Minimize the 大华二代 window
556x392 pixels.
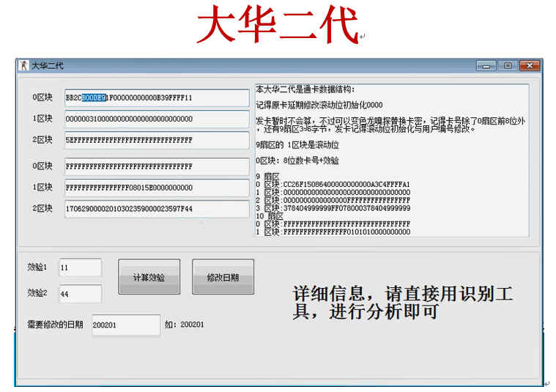pos(486,66)
